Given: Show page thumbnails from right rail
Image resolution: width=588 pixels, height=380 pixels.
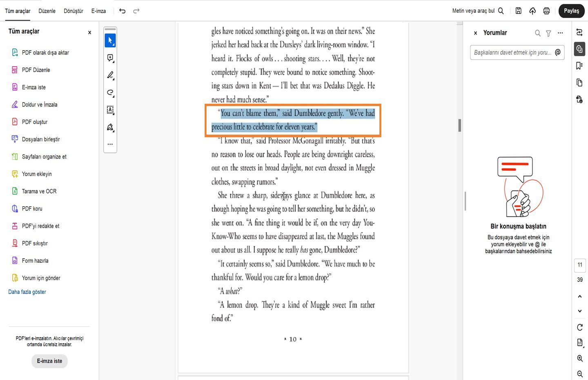Looking at the screenshot, I should 579,83.
